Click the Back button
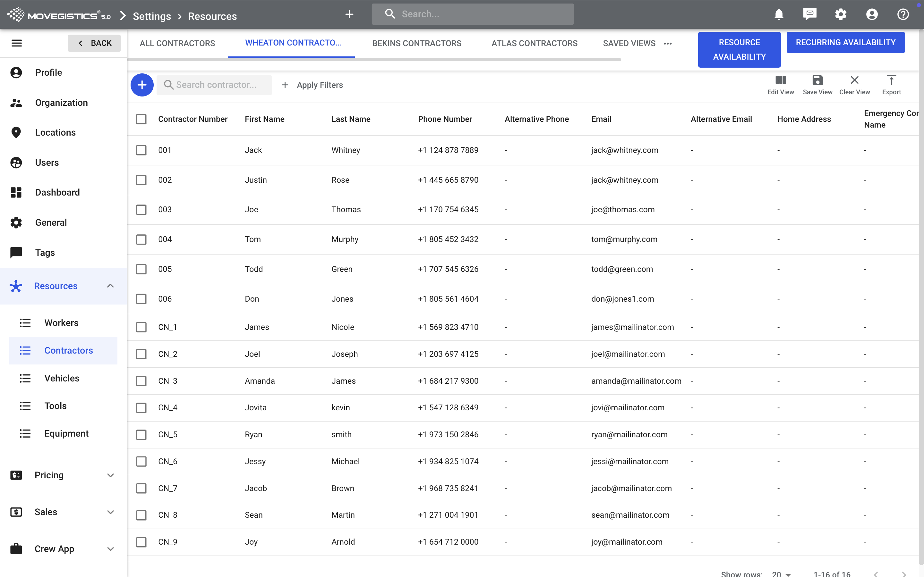 point(94,43)
